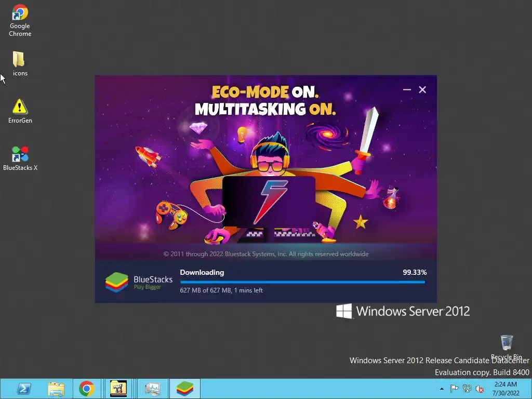Open the Recycle Bin
Screen dimensions: 532x399
point(506,347)
